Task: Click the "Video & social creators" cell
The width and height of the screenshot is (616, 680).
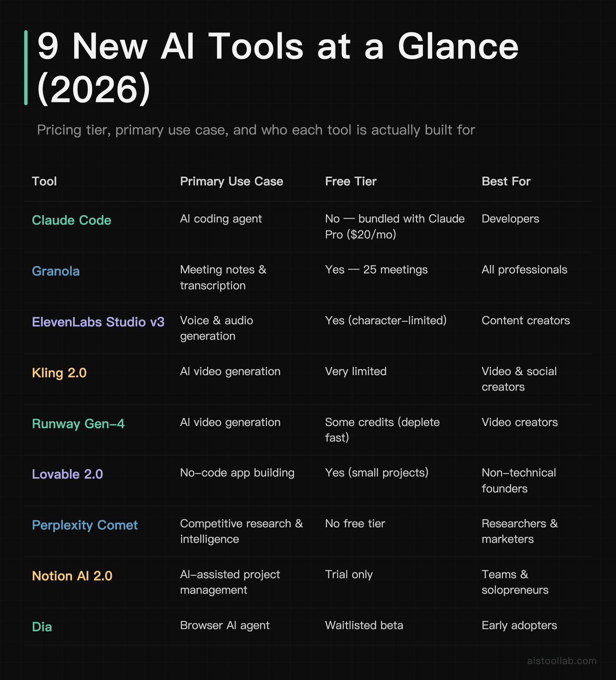Action: tap(519, 379)
